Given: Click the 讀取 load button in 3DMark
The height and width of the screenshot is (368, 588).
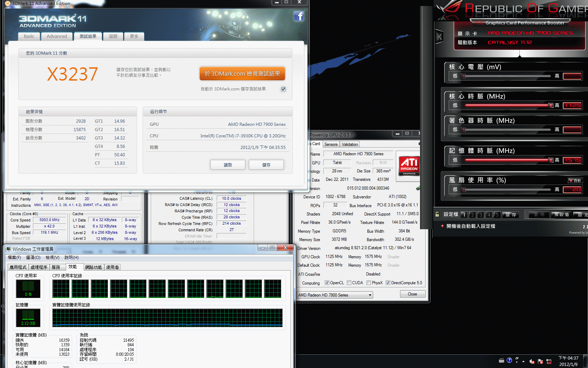Looking at the screenshot, I should (x=228, y=165).
